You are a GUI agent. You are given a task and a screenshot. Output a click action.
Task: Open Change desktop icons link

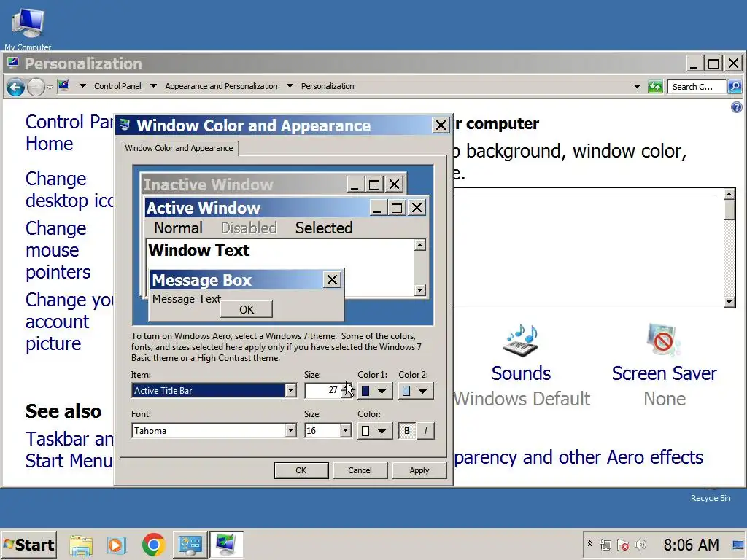(x=69, y=190)
